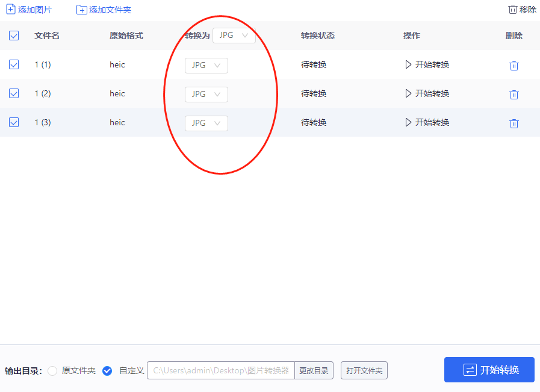Open the header 转换为 JPG dropdown
This screenshot has width=540, height=392.
point(234,36)
